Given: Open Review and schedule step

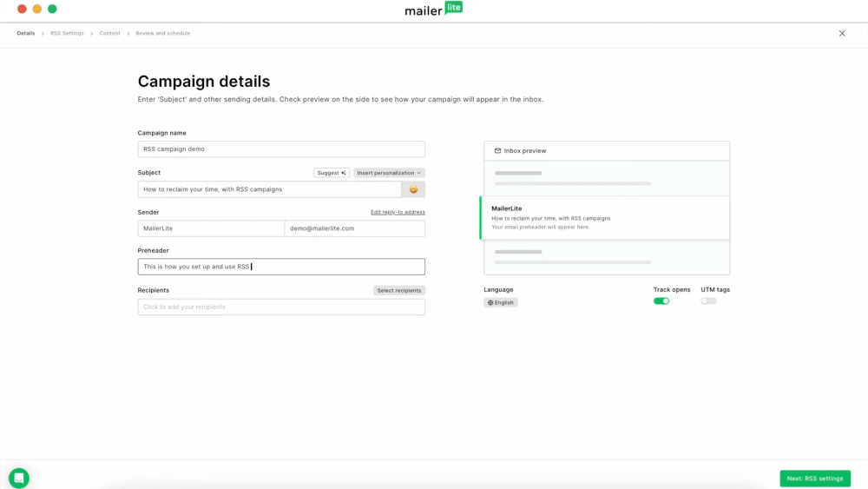Looking at the screenshot, I should [163, 33].
